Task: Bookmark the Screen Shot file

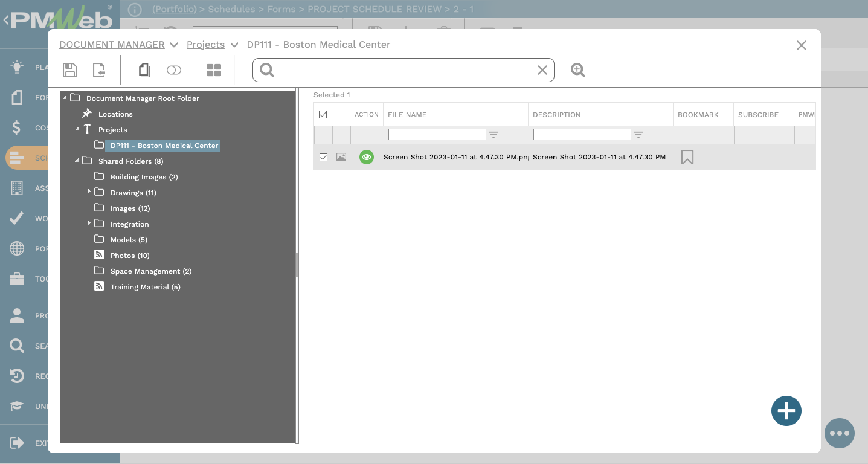Action: (x=687, y=156)
